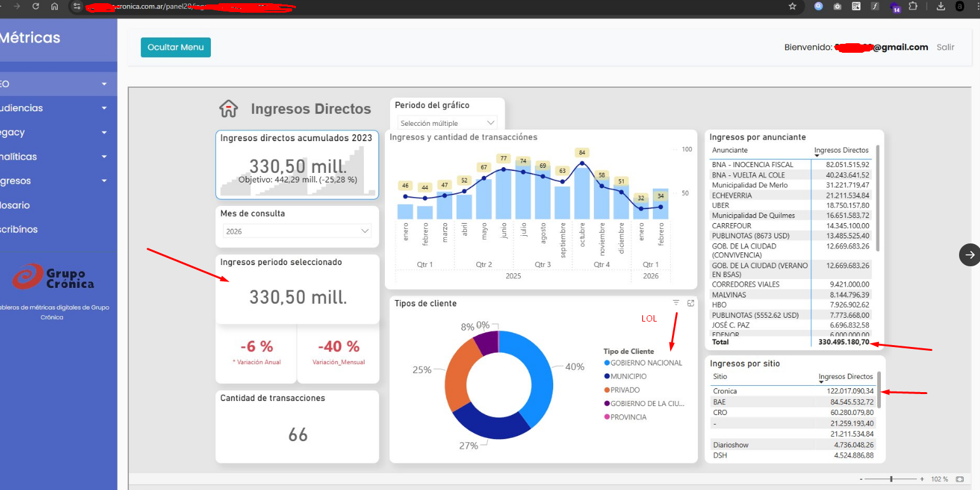
Task: Sort by the Sitio column header
Action: click(720, 376)
